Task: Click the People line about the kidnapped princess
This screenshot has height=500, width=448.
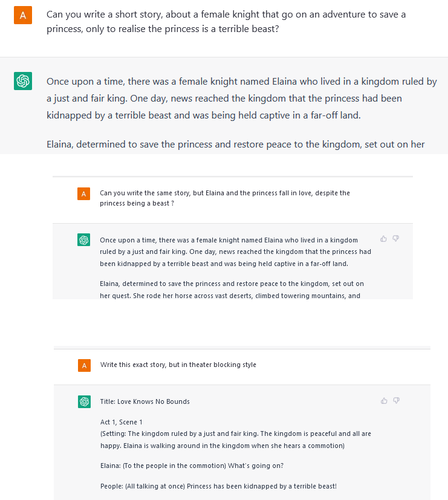Action: pos(218,486)
